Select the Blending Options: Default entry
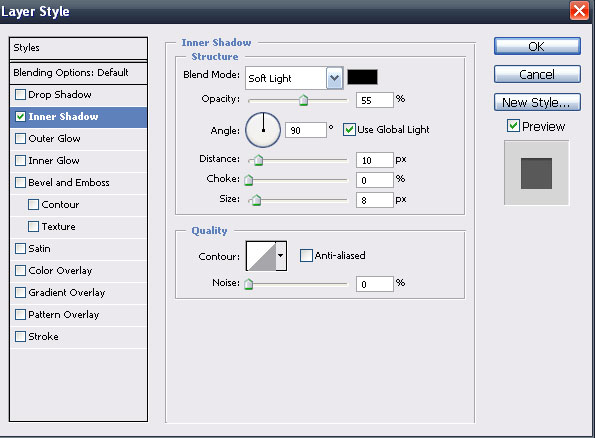Image resolution: width=595 pixels, height=438 pixels. (79, 72)
